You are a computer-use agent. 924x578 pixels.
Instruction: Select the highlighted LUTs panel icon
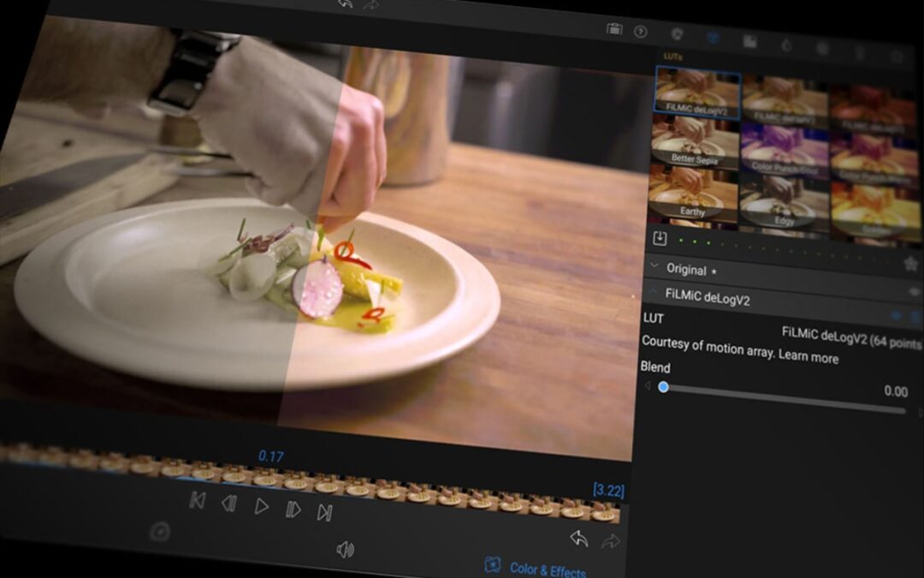[714, 39]
